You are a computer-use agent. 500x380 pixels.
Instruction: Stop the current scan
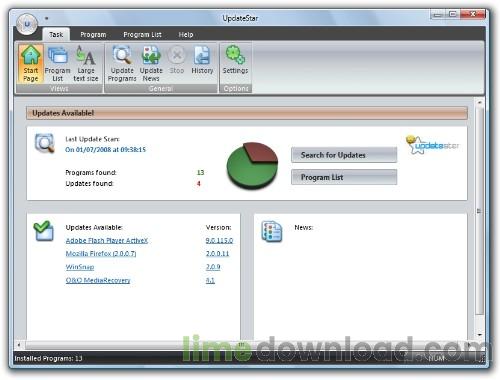point(177,60)
